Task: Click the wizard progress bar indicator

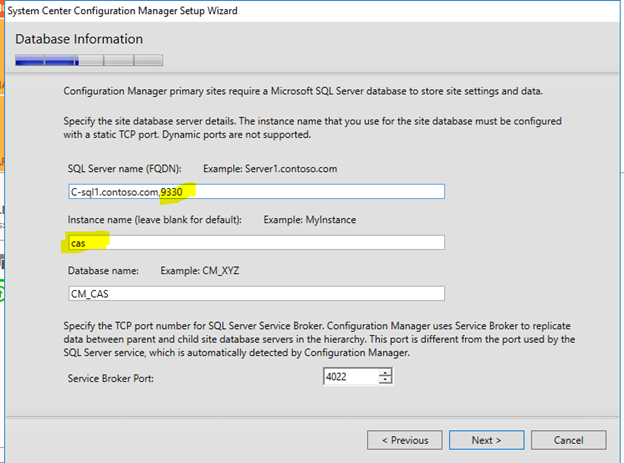Action: coord(89,60)
